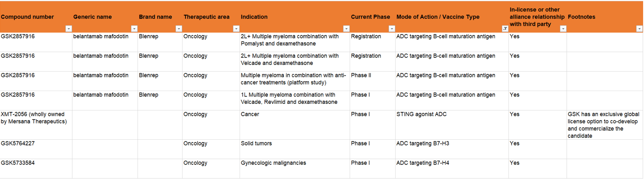Open the Footnotes column filter dropdown
This screenshot has width=644, height=179.
click(639, 29)
